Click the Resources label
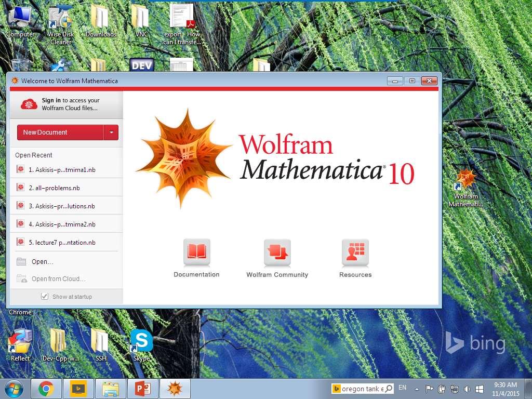The width and height of the screenshot is (532, 399). tap(355, 275)
